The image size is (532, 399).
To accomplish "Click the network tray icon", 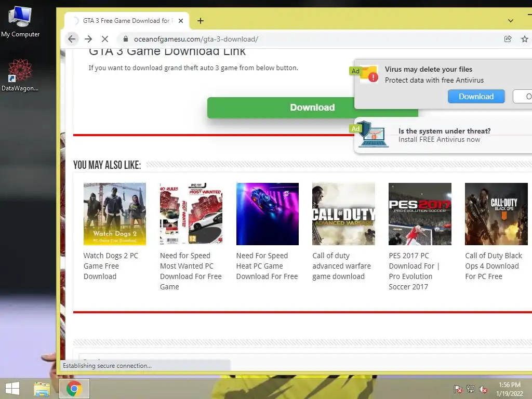I will [471, 389].
